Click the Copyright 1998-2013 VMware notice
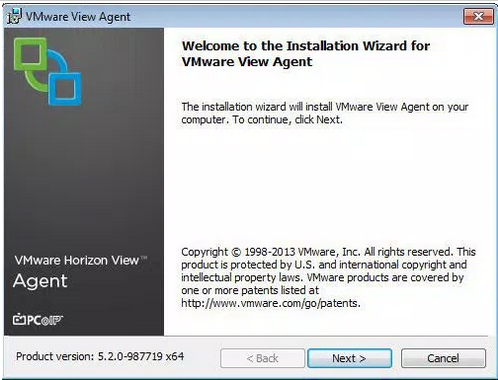The height and width of the screenshot is (380, 498). coord(328,277)
